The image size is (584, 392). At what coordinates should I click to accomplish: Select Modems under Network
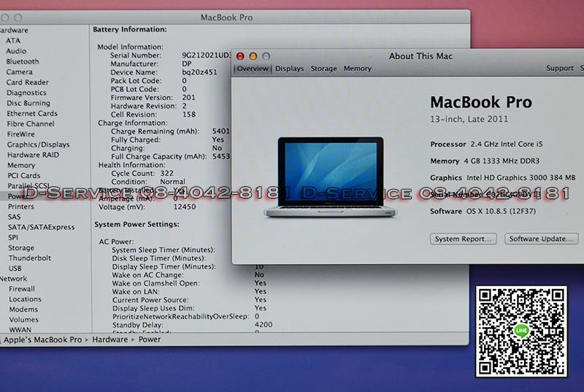point(23,310)
